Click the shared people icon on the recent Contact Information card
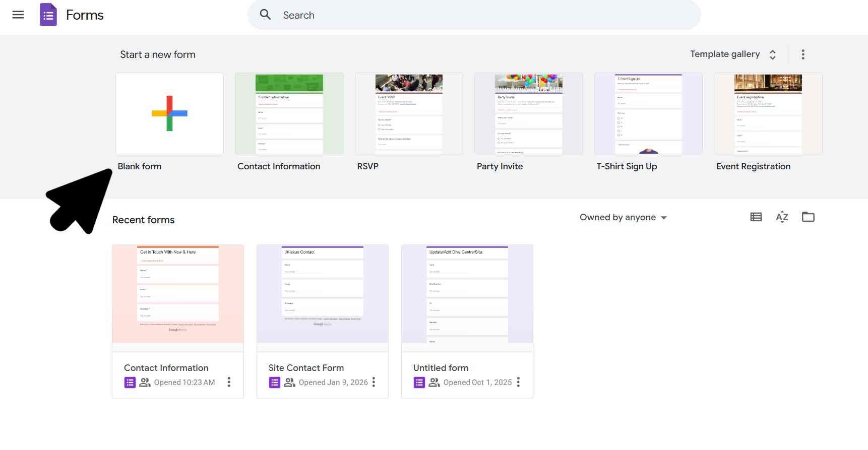Image resolution: width=868 pixels, height=450 pixels. point(145,382)
